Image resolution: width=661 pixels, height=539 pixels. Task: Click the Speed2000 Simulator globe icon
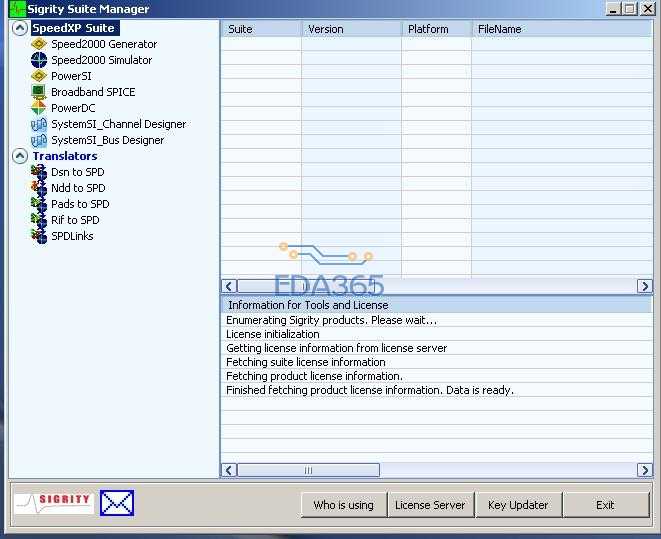pyautogui.click(x=39, y=60)
